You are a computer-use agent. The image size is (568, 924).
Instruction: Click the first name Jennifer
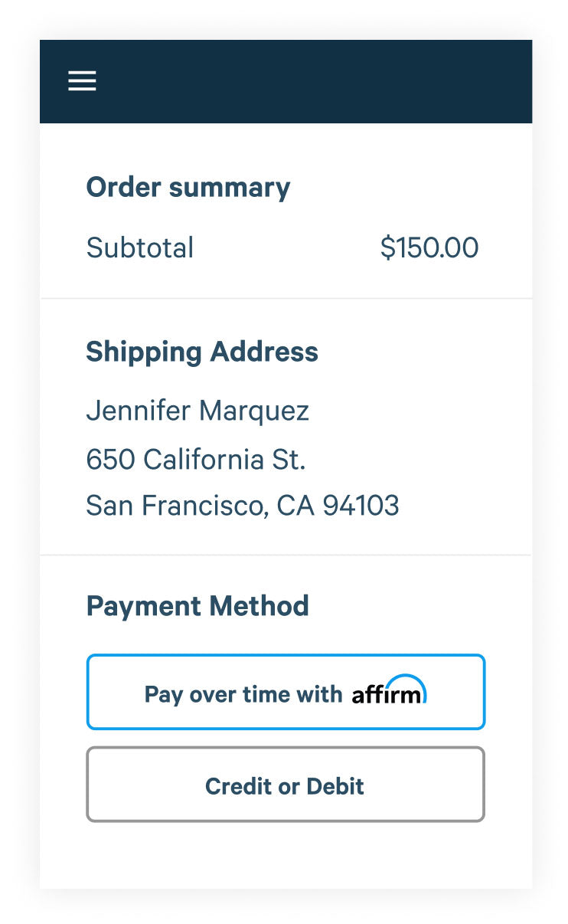coord(138,411)
